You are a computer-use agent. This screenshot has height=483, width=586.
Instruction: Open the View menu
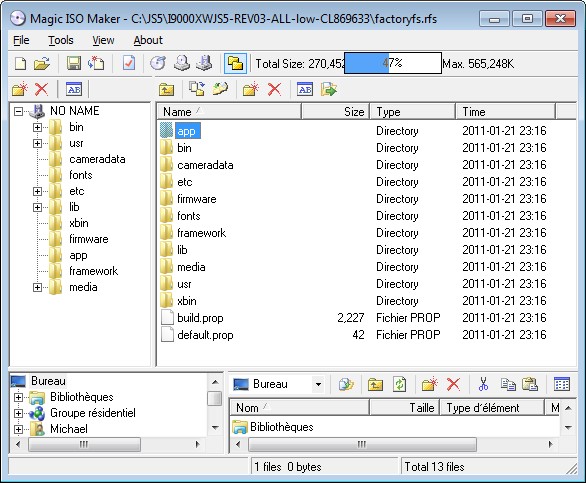pos(103,40)
